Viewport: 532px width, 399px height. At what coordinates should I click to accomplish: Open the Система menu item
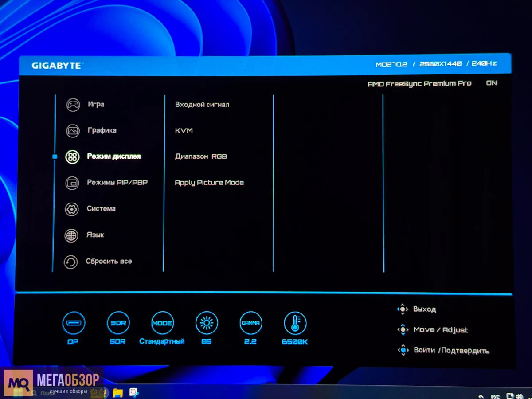[x=101, y=208]
